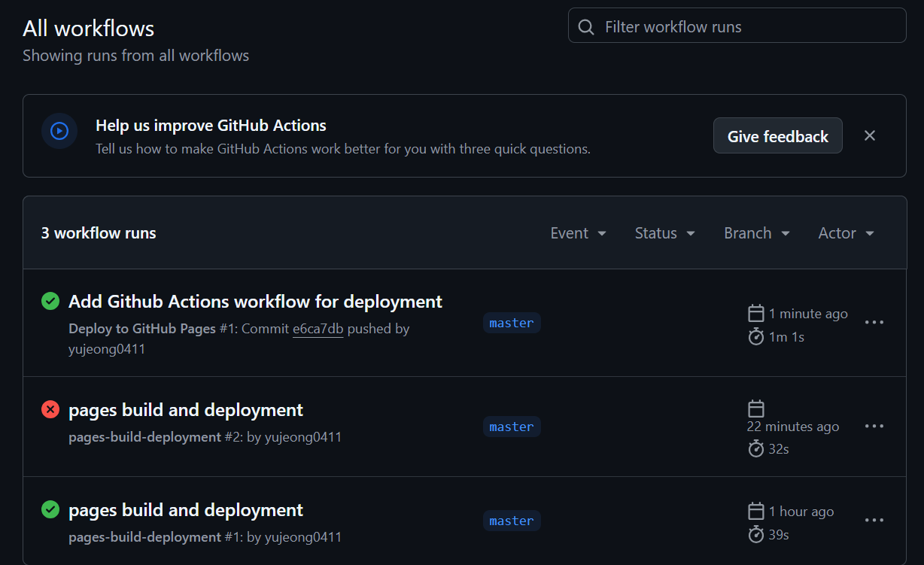Expand the Actor filter dropdown
Viewport: 924px width, 565px height.
[x=846, y=233]
